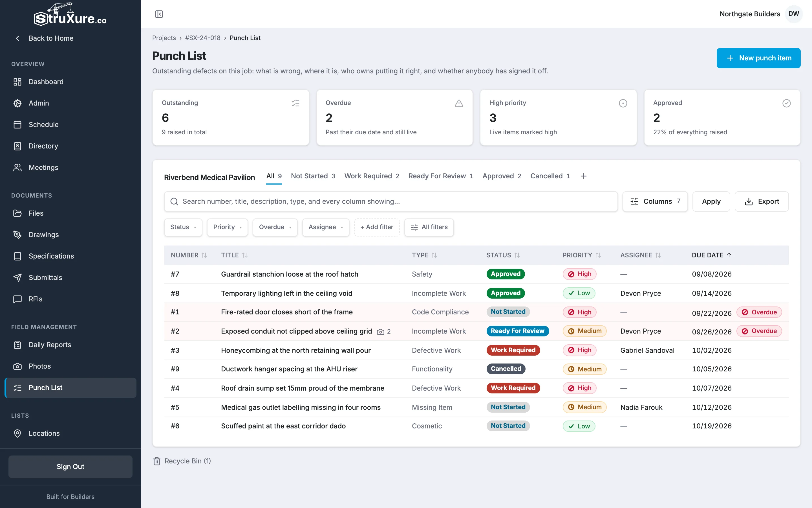
Task: Sort by Due Date column
Action: click(711, 255)
